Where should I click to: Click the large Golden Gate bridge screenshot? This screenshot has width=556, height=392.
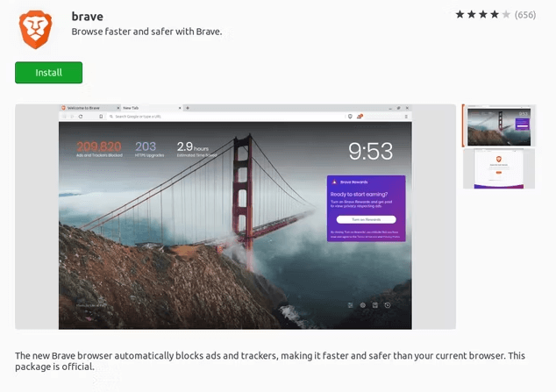click(x=235, y=217)
